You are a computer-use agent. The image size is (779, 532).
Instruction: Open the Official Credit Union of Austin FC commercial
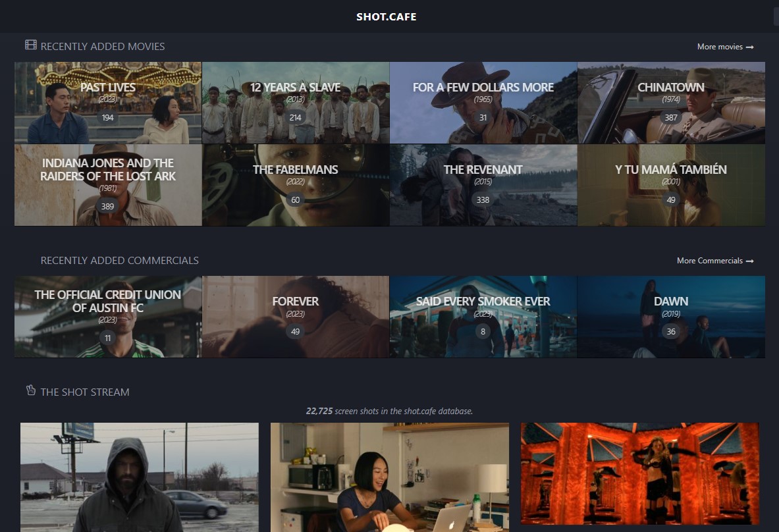tap(108, 317)
